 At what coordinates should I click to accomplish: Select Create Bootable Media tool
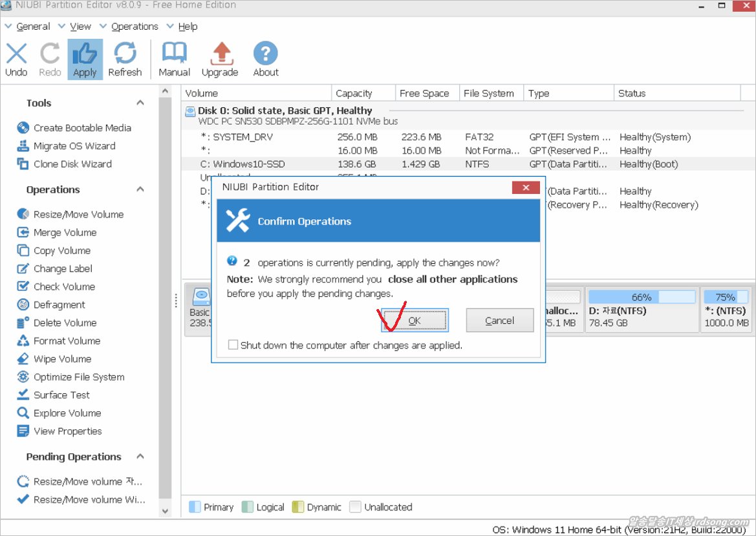(x=81, y=128)
